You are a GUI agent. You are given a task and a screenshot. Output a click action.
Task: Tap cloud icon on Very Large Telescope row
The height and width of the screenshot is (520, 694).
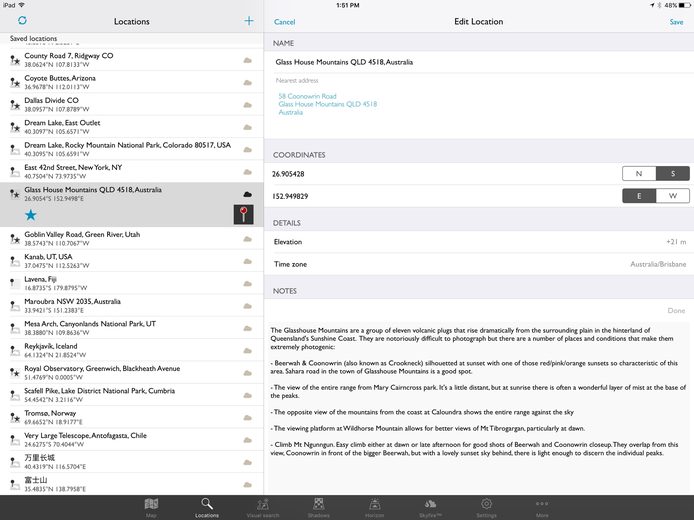pyautogui.click(x=247, y=440)
